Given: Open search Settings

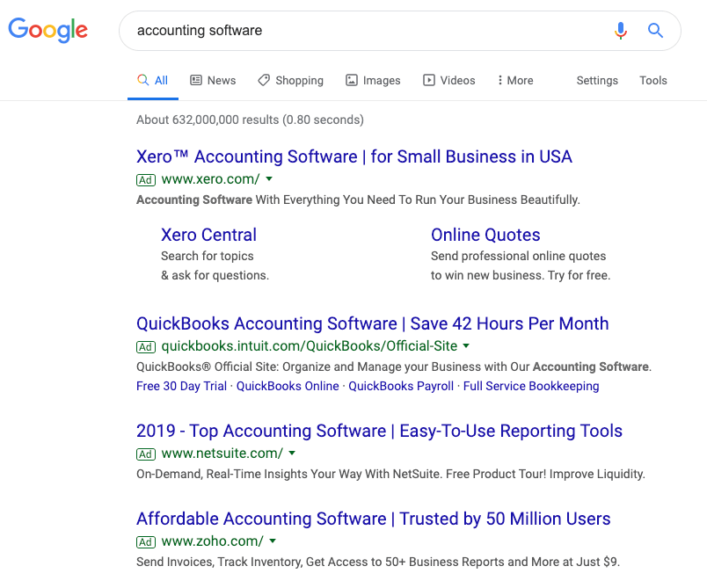Looking at the screenshot, I should (597, 80).
